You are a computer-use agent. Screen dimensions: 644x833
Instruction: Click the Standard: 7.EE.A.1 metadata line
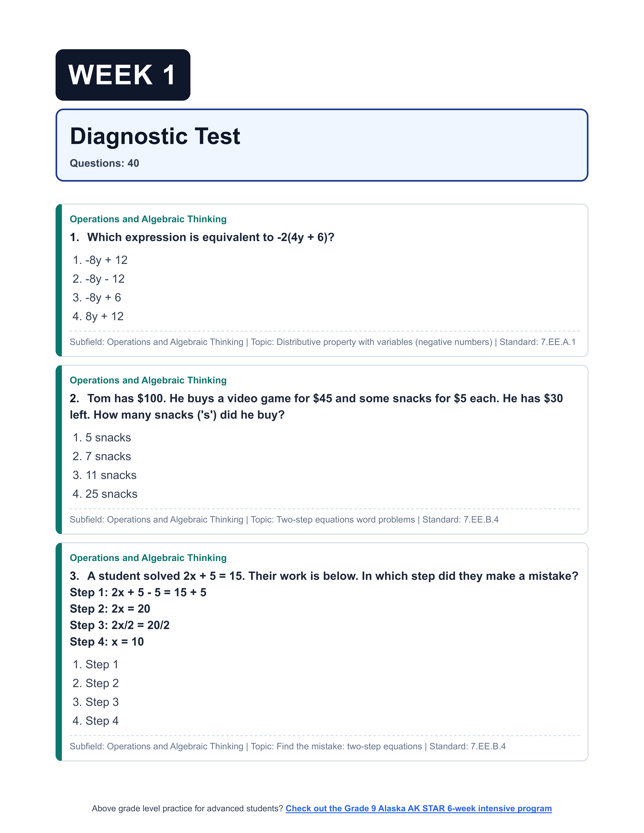tap(322, 342)
